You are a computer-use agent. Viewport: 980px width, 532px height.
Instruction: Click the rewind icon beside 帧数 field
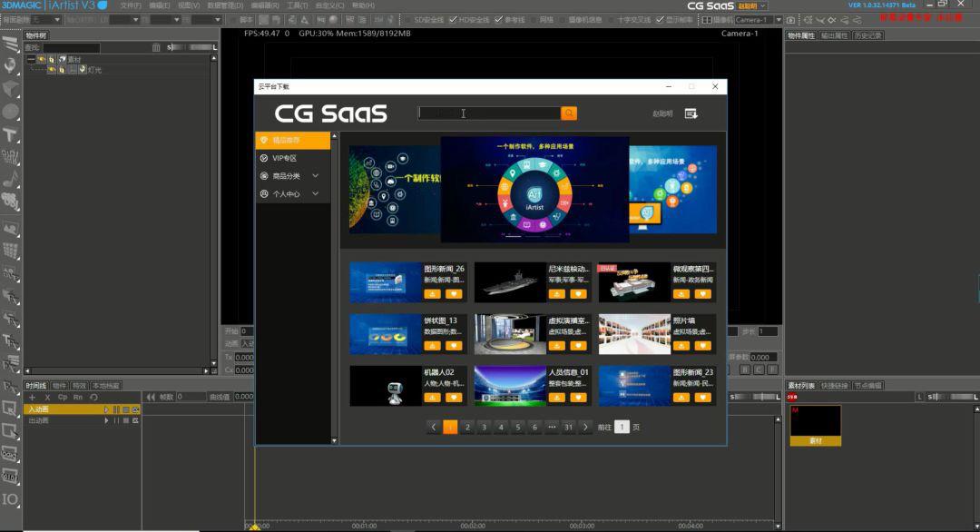[151, 397]
